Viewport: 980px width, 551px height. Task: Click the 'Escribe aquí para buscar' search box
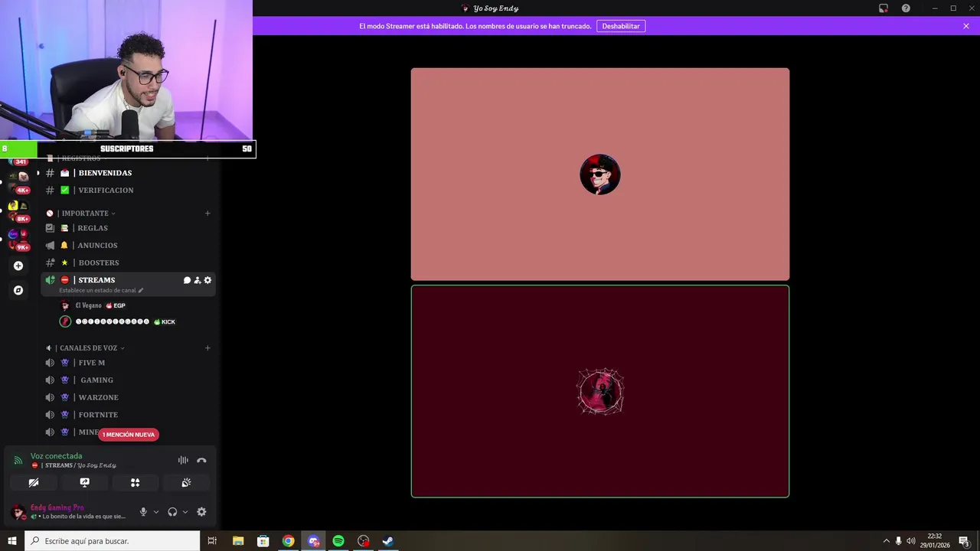point(113,541)
